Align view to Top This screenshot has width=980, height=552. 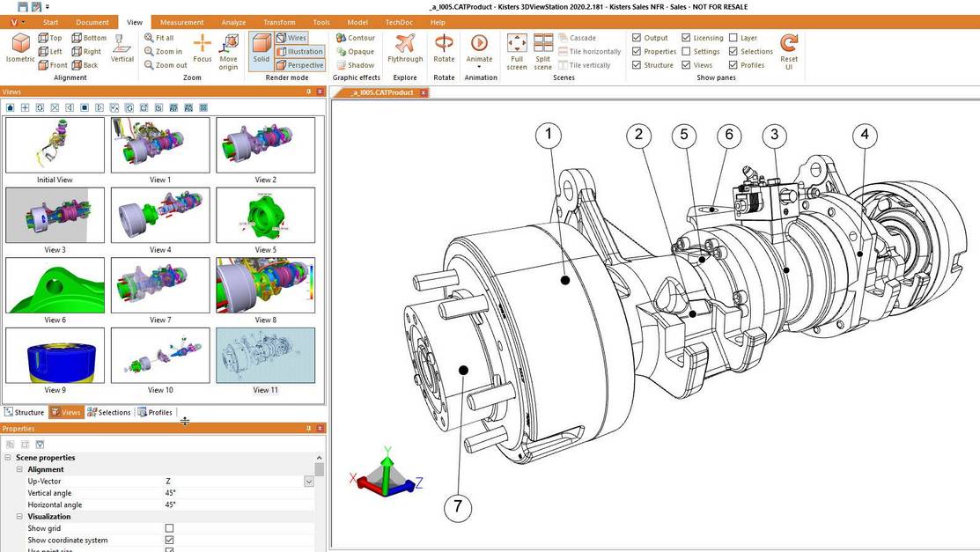pos(50,38)
